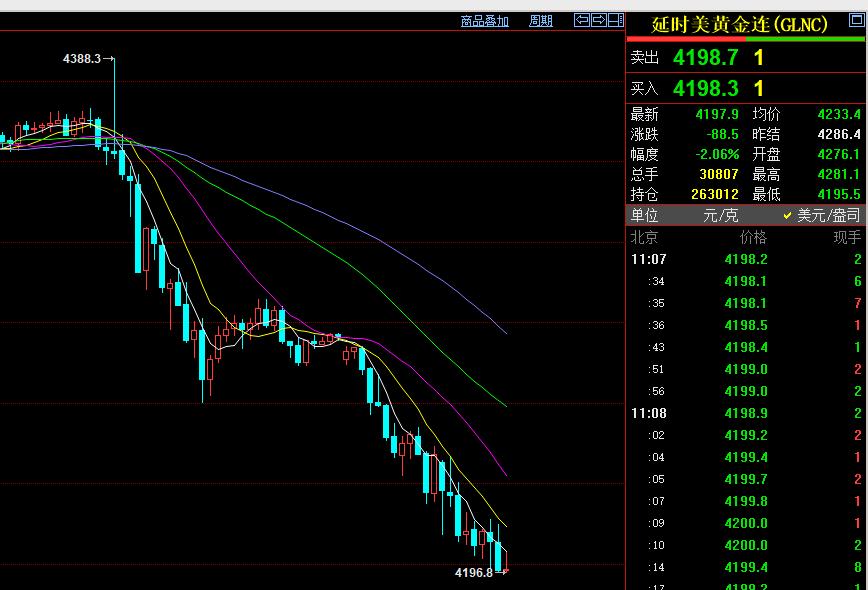
Task: Click the quote panel maximize box icon
Action: 857,20
